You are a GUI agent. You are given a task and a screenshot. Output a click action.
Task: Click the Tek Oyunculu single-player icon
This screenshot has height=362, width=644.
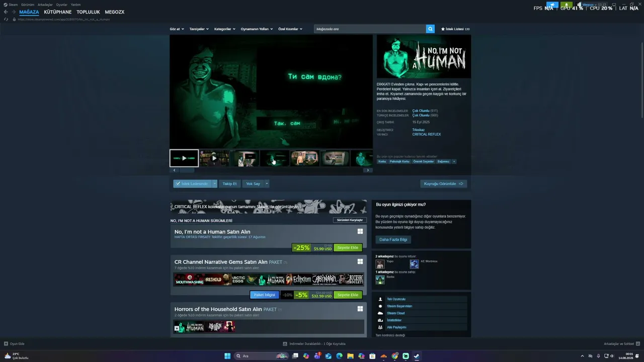[380, 299]
